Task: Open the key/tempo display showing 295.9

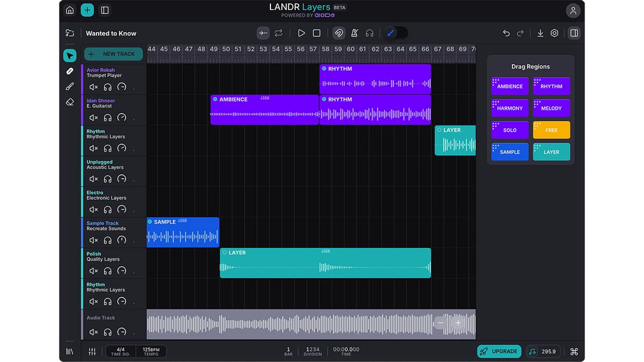Action: pos(544,351)
